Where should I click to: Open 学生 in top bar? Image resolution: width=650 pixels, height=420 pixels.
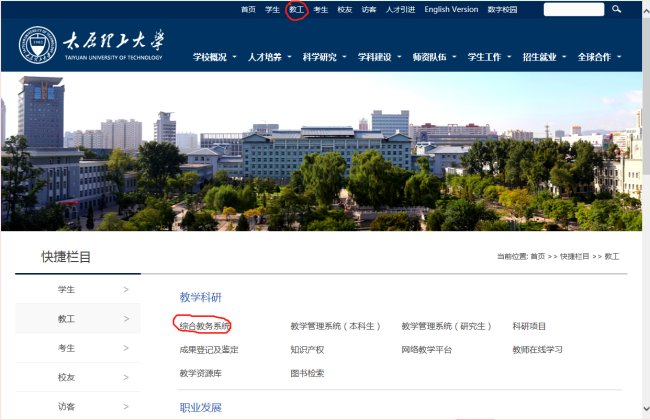[272, 10]
